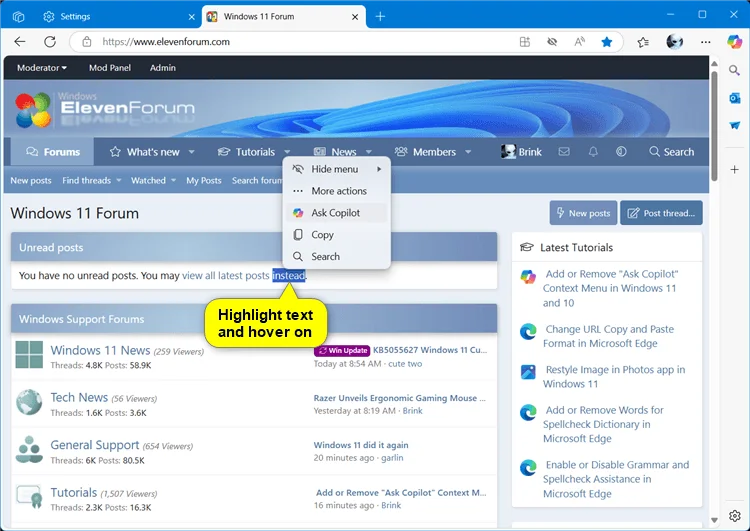Open the Edge workspaces icon in the tab strip
This screenshot has height=531, width=750.
[18, 17]
